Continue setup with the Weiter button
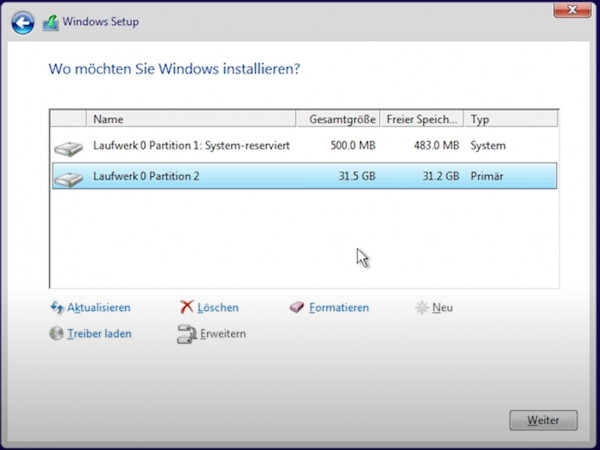This screenshot has height=450, width=600. tap(543, 420)
